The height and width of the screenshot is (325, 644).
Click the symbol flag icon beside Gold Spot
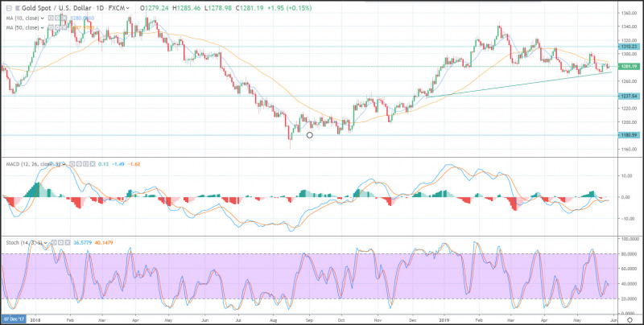tap(17, 8)
